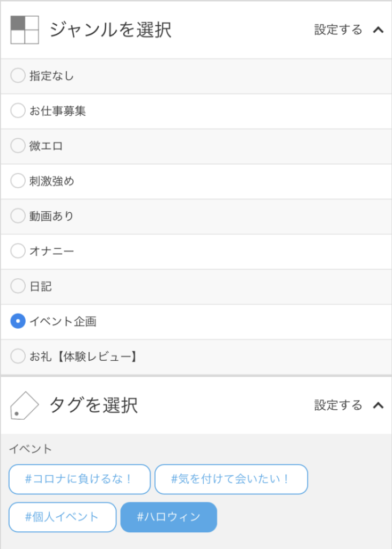Select the 指定なし radio option
Image resolution: width=392 pixels, height=549 pixels.
click(x=18, y=76)
